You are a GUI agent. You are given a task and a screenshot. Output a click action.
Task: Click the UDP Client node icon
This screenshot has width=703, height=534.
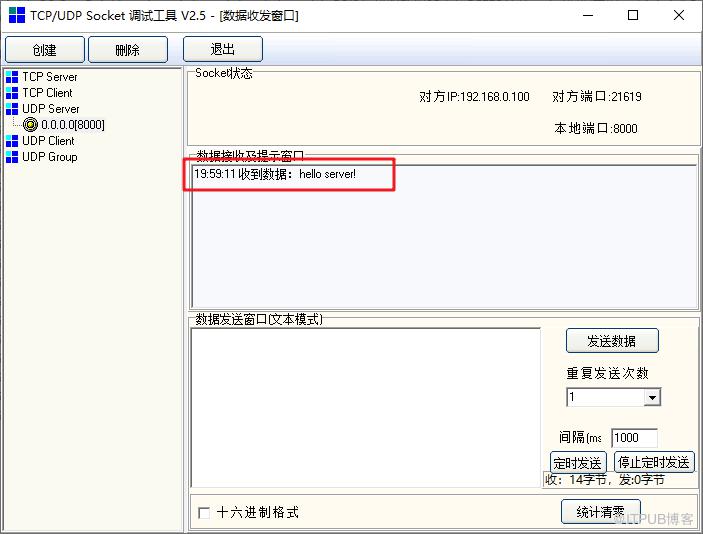click(12, 141)
